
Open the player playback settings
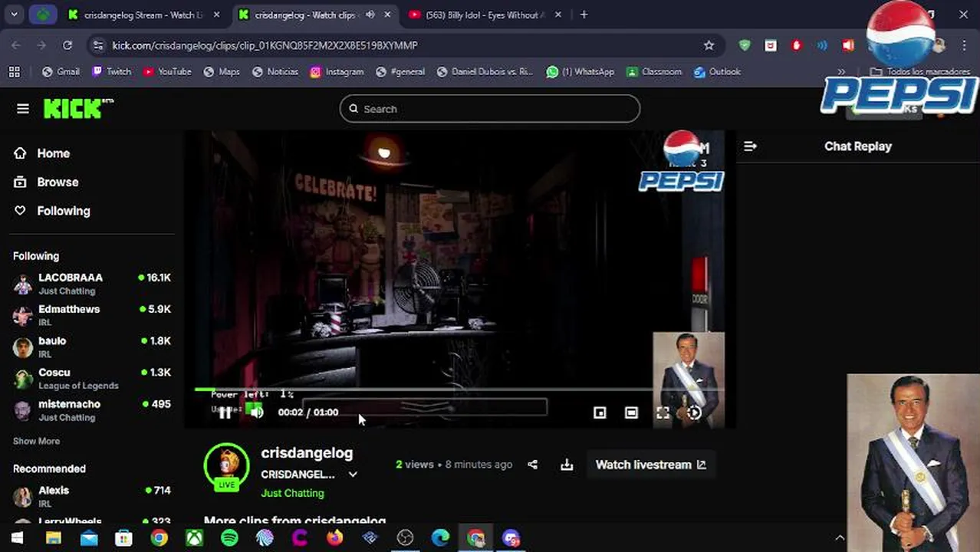tap(694, 412)
